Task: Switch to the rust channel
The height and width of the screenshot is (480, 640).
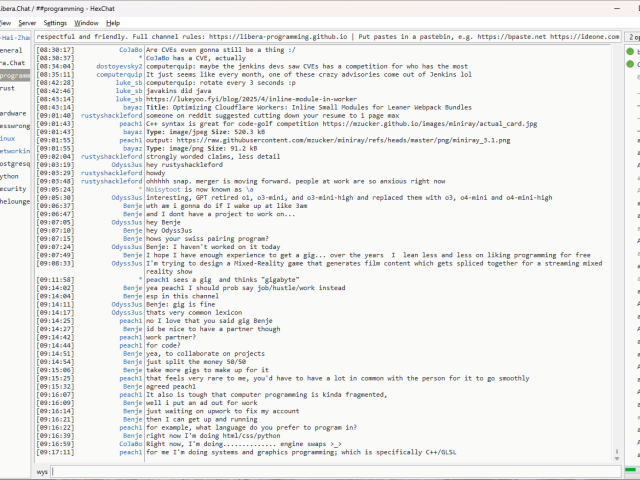Action: (10, 88)
